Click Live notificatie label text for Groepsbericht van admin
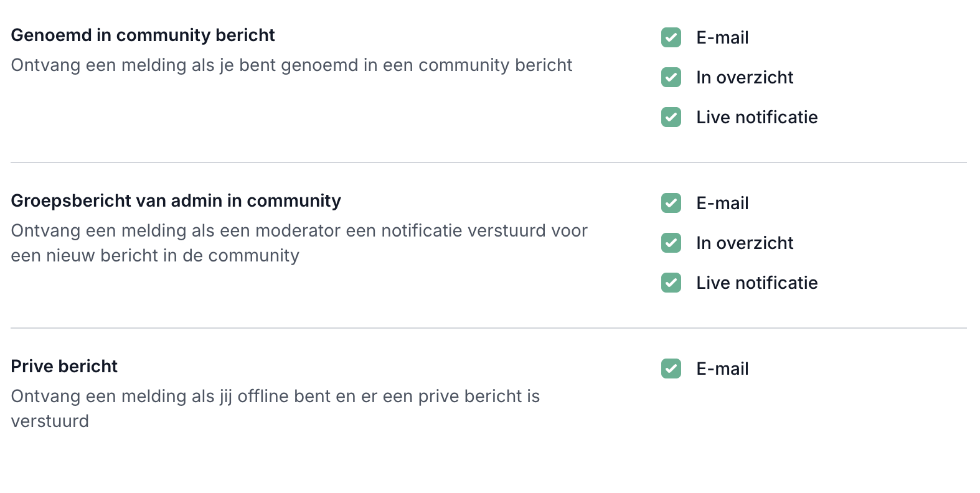This screenshot has height=493, width=980. 756,283
